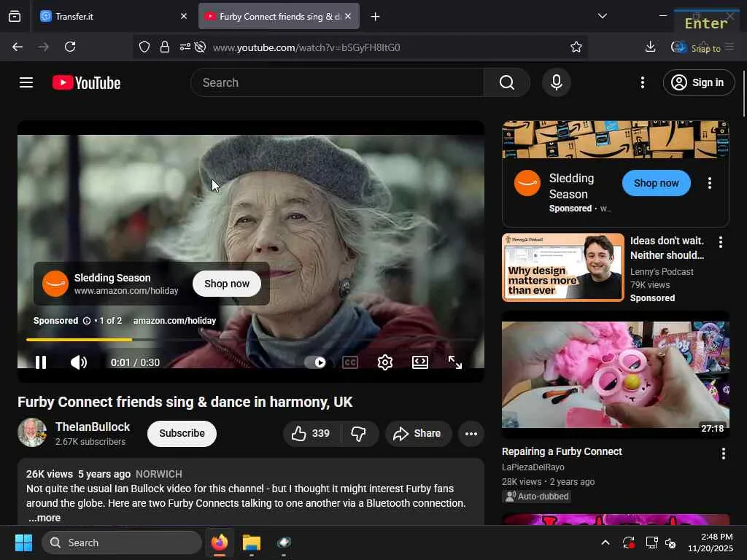747x560 pixels.
Task: Open LaPiezaDelRayo channel link
Action: pyautogui.click(x=533, y=467)
